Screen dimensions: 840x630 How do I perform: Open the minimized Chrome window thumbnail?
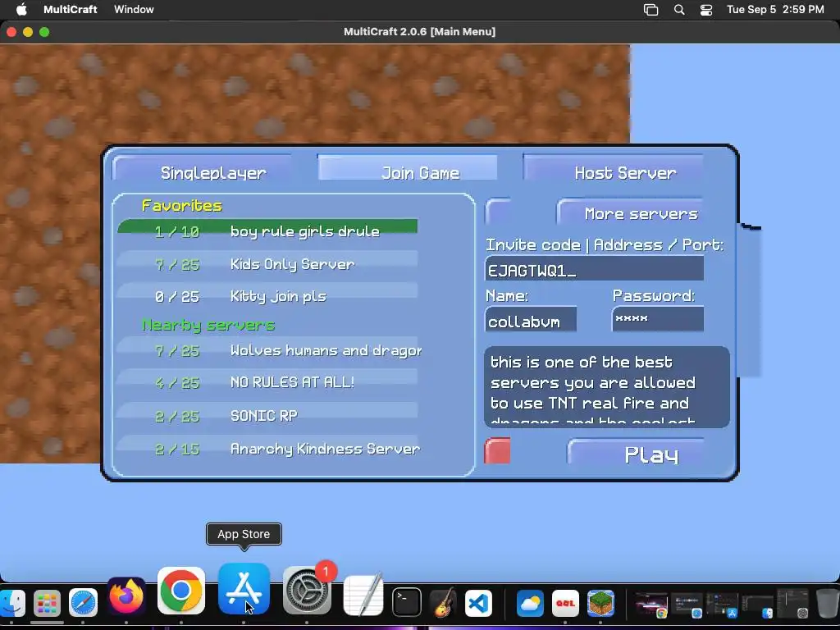point(651,604)
